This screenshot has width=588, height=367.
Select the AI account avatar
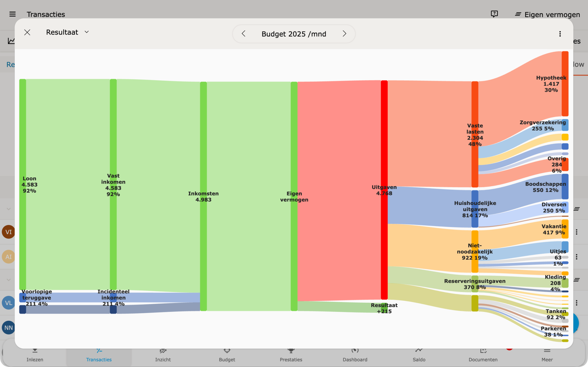tap(8, 257)
